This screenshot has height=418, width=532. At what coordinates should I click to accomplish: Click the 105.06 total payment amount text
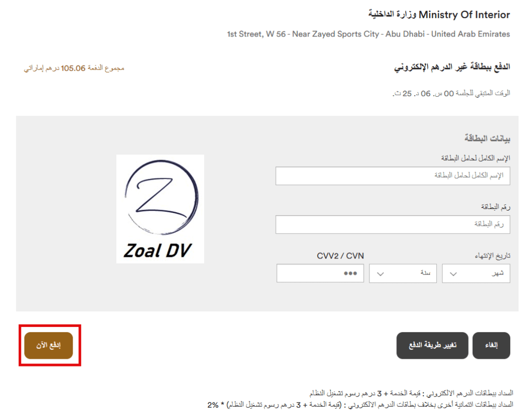[x=74, y=68]
